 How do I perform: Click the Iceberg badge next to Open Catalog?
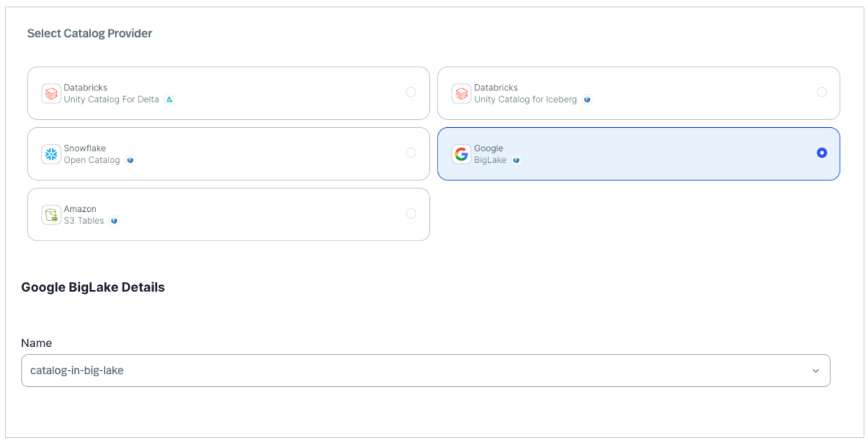(130, 160)
